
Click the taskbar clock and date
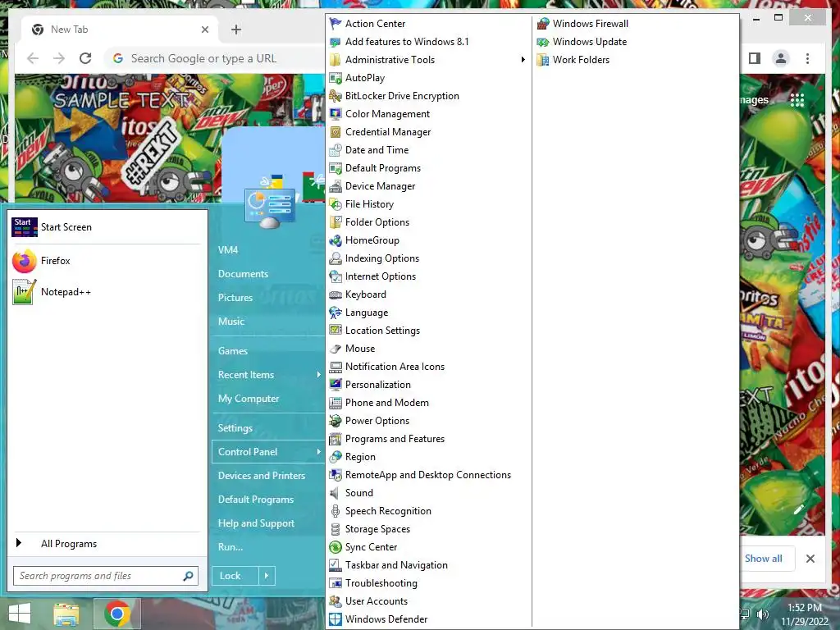(x=805, y=614)
